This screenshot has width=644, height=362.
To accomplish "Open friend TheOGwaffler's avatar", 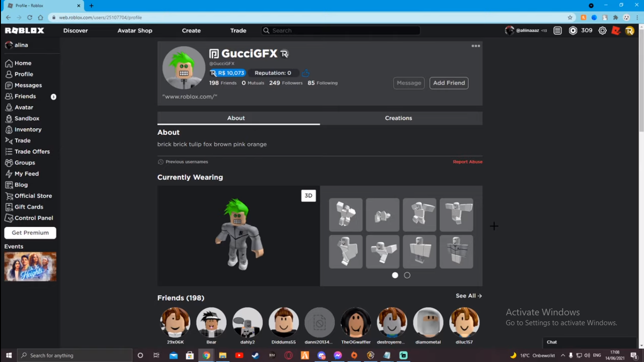I will coord(356,322).
